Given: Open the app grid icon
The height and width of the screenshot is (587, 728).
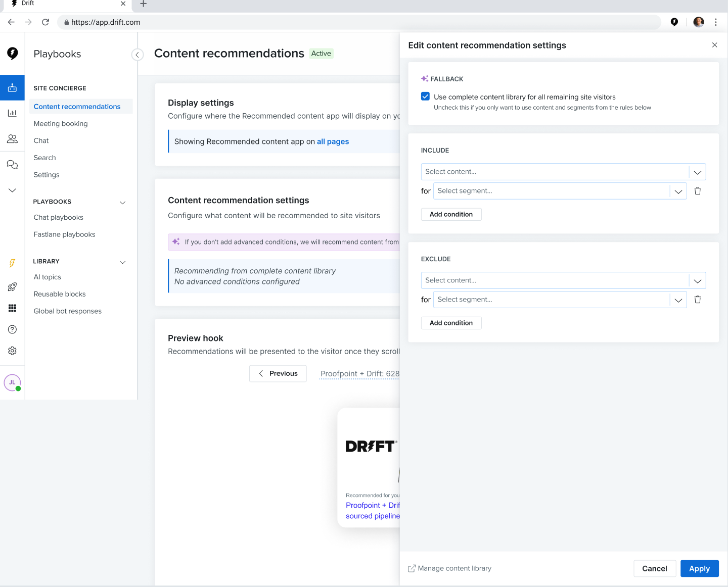Looking at the screenshot, I should pyautogui.click(x=12, y=308).
